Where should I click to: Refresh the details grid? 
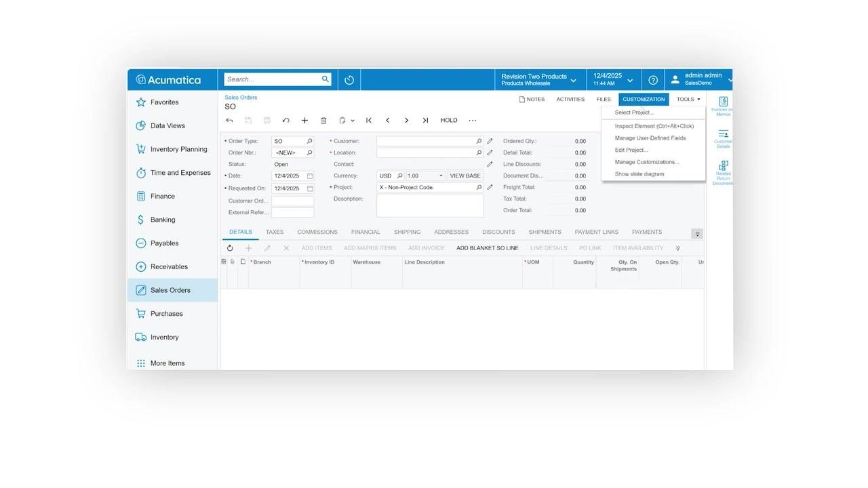230,248
